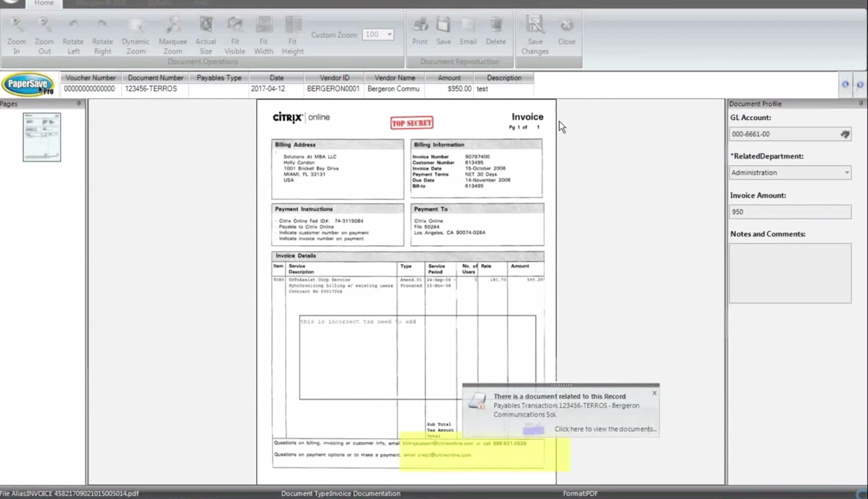The image size is (868, 499).
Task: Click the Amount column header
Action: [449, 77]
